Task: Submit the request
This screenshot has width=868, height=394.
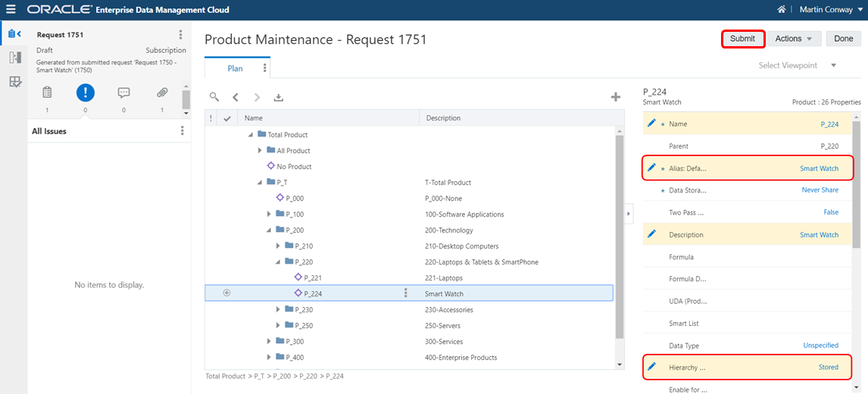Action: pos(742,39)
